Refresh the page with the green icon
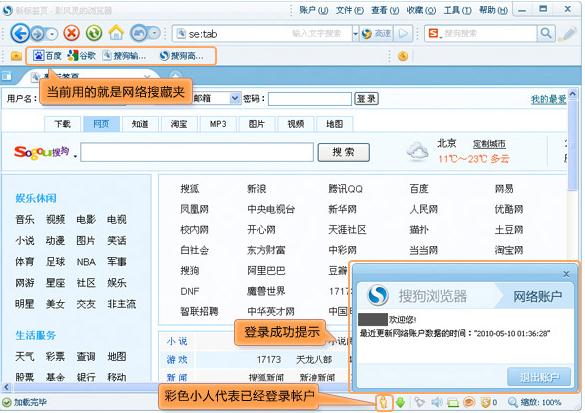The image size is (585, 413). [x=94, y=34]
